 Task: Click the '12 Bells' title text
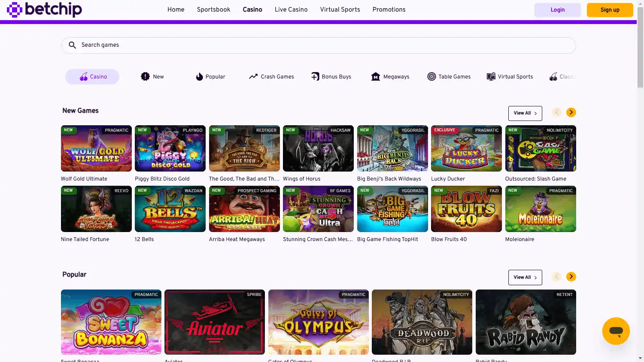(x=144, y=239)
